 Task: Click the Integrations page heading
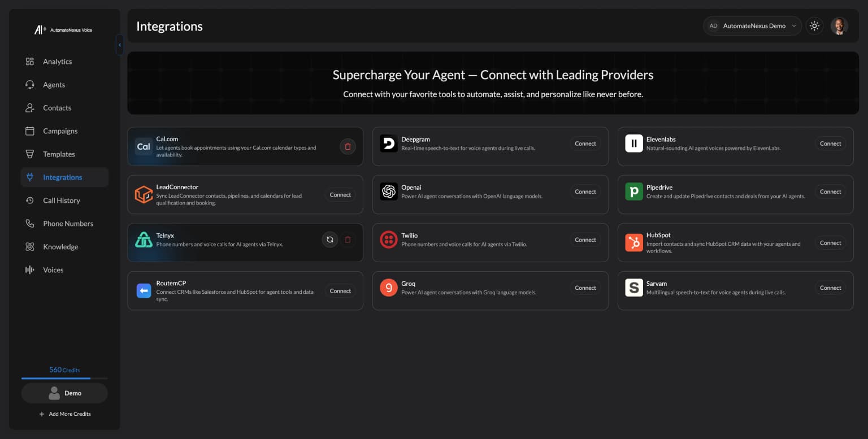pyautogui.click(x=170, y=27)
